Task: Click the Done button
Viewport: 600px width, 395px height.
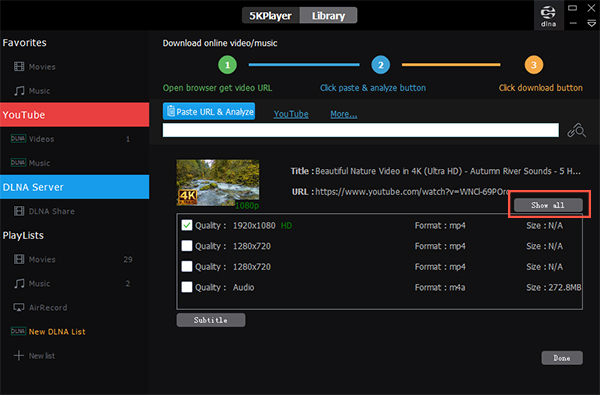Action: click(562, 358)
